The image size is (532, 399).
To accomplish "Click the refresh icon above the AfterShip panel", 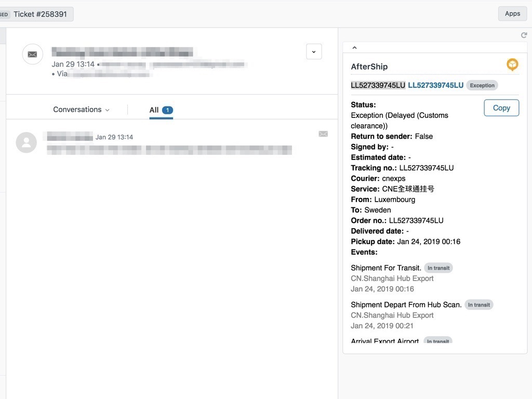I will click(524, 35).
